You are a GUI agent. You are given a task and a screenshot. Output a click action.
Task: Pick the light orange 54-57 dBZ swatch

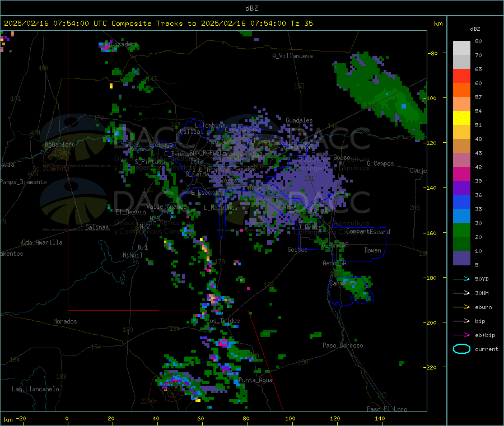[x=461, y=104]
